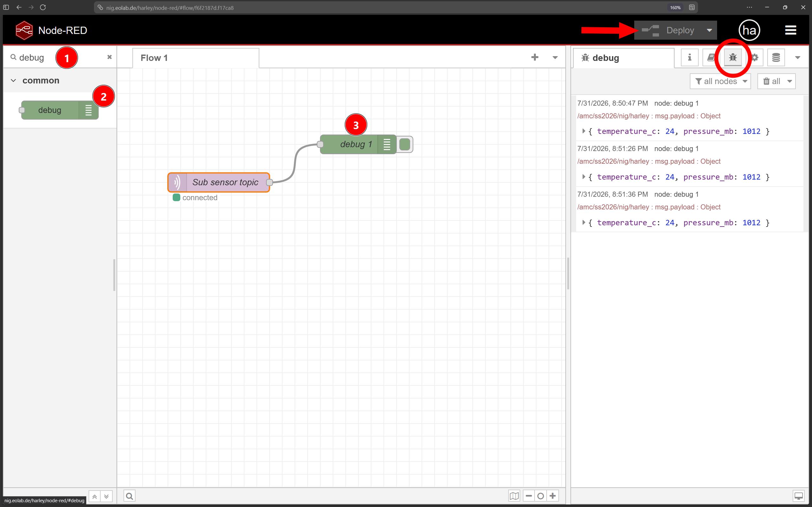Reset the canvas zoom level
This screenshot has height=507, width=812.
pos(541,496)
